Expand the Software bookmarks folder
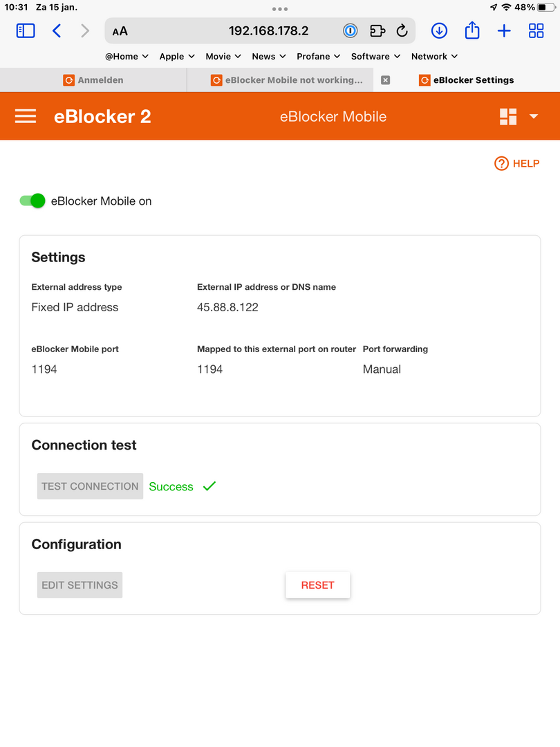Image resolution: width=560 pixels, height=747 pixels. coord(375,56)
